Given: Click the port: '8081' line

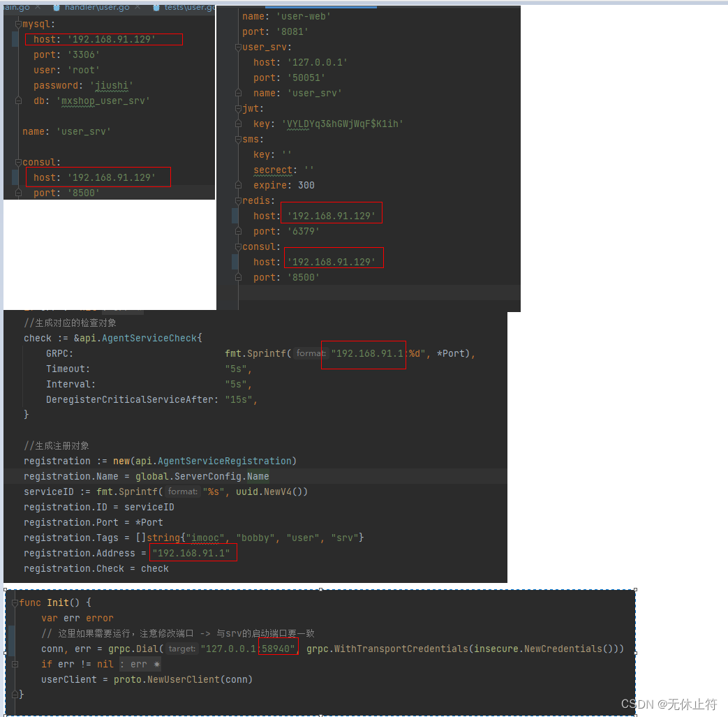Looking at the screenshot, I should (275, 31).
